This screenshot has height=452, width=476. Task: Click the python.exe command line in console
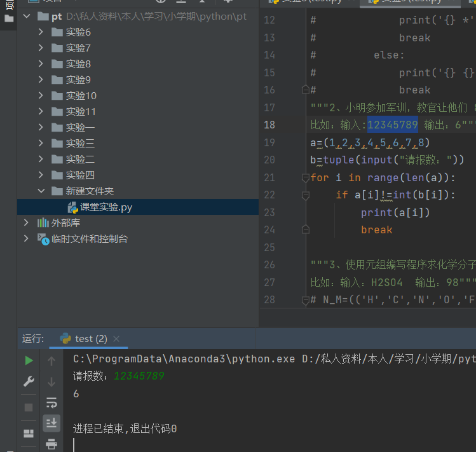275,359
